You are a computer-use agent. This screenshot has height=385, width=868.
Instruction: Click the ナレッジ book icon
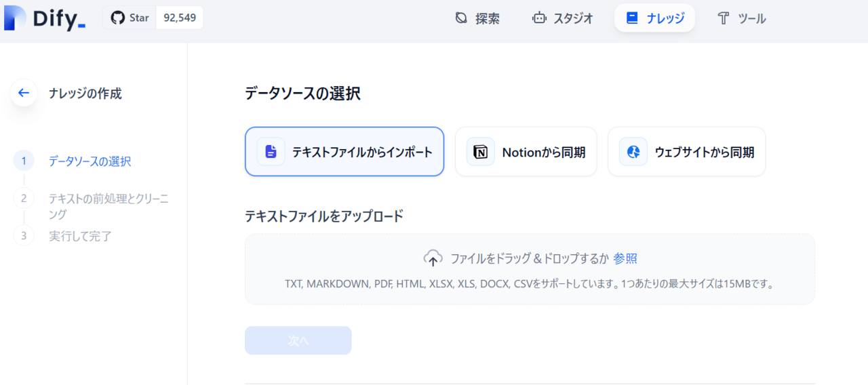[632, 18]
